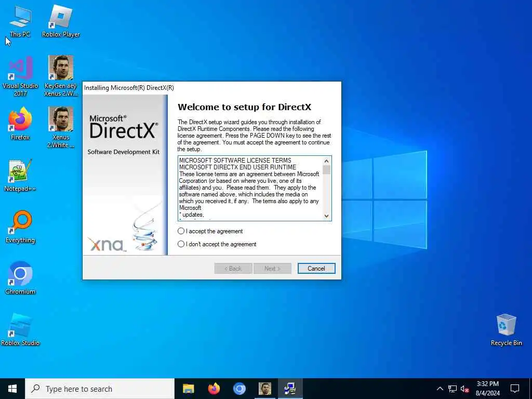
Task: Click inside the license agreement text box
Action: 250,188
